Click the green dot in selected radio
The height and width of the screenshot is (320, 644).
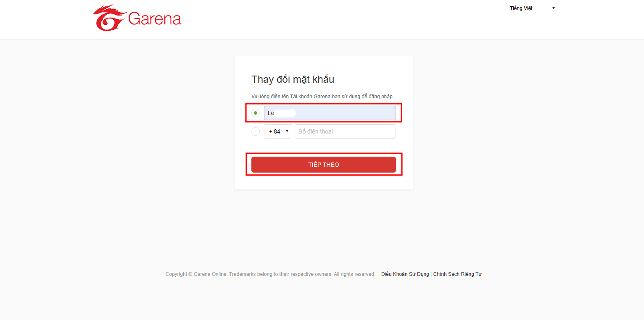pyautogui.click(x=256, y=113)
